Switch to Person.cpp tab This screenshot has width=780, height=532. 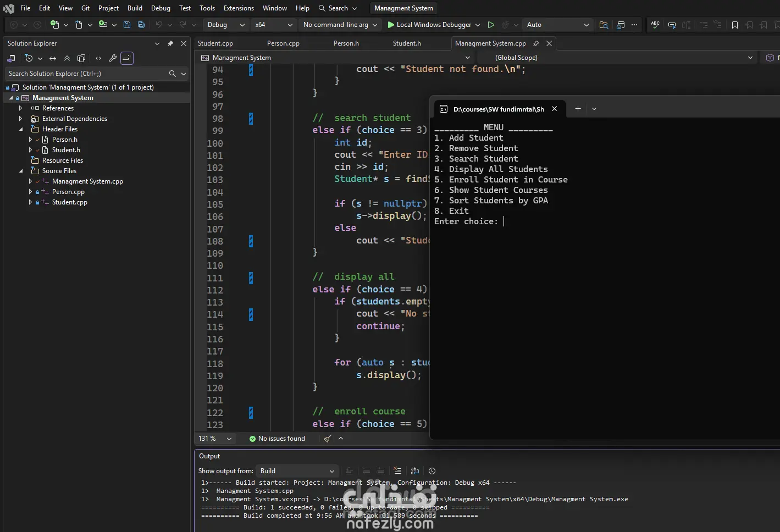[x=283, y=43]
